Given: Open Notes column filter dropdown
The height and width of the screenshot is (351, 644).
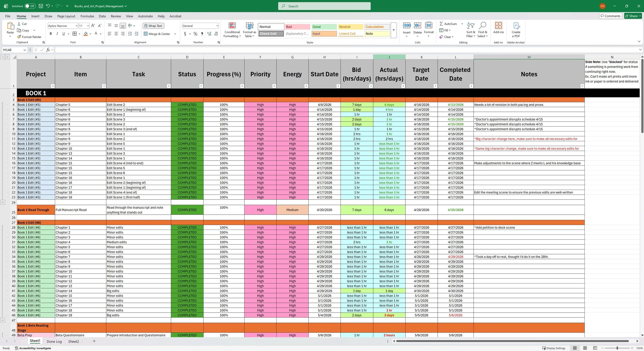Looking at the screenshot, I should point(582,86).
